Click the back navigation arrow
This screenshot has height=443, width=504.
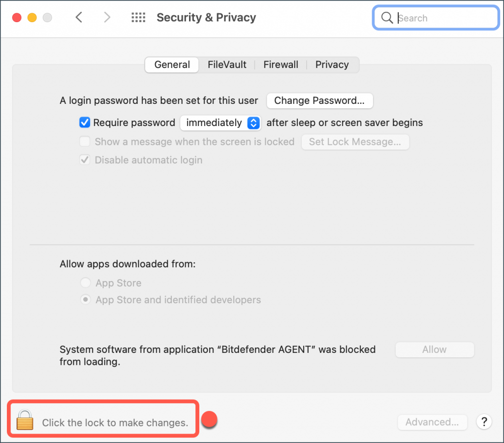79,17
